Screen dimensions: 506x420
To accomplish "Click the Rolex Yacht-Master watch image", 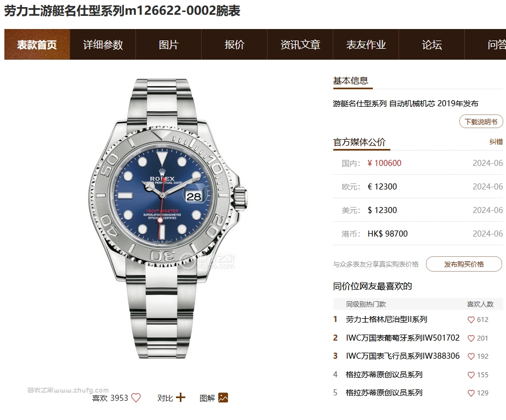I will (x=168, y=218).
